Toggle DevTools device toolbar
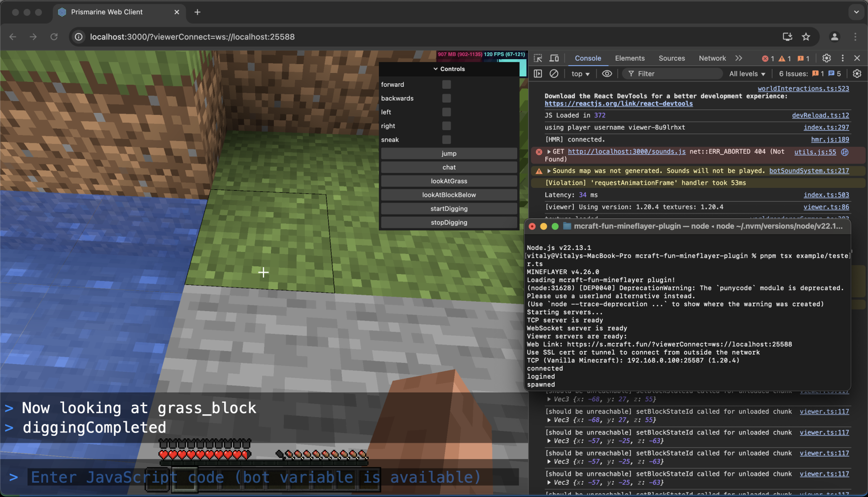This screenshot has height=497, width=868. [554, 58]
